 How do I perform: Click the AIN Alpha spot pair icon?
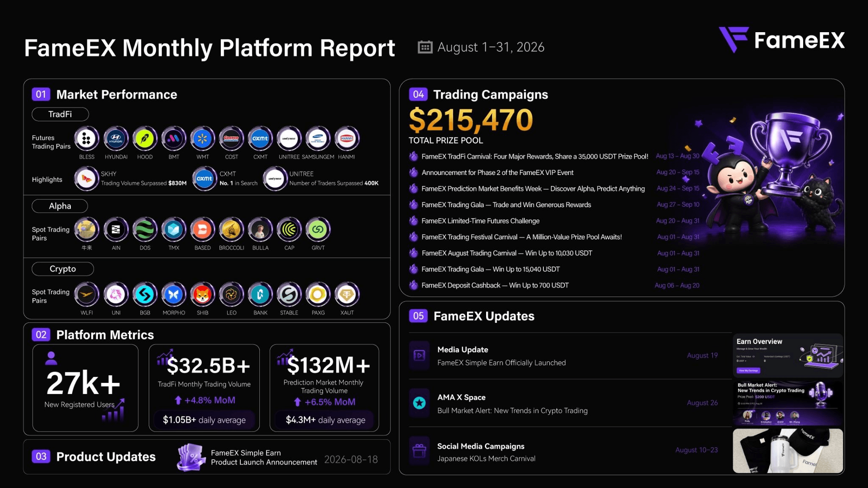point(116,230)
